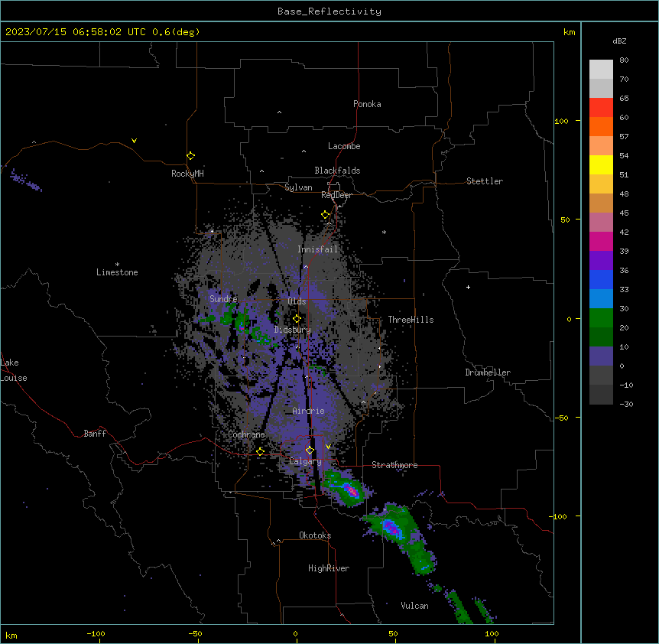Click the Strathmore label
659x644 pixels.
click(x=394, y=465)
